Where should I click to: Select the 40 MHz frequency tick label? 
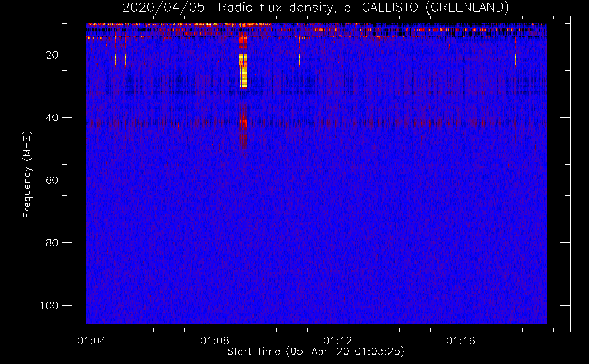[52, 118]
